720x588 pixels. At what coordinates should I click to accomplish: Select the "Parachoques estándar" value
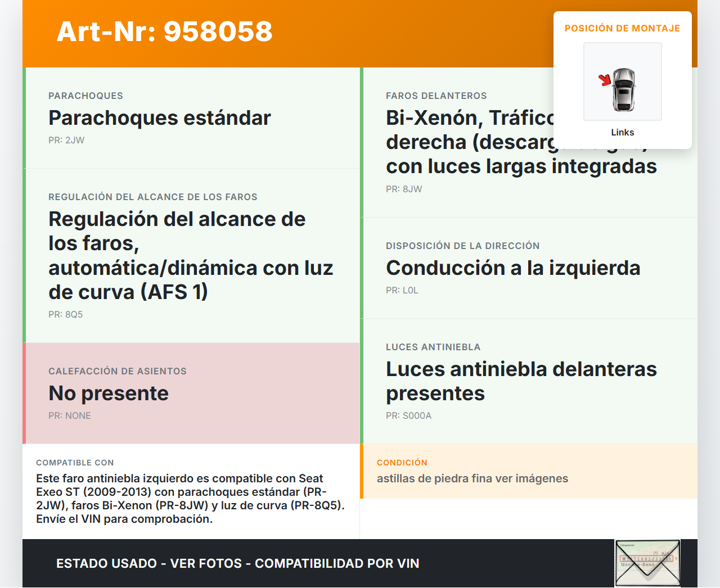[160, 118]
